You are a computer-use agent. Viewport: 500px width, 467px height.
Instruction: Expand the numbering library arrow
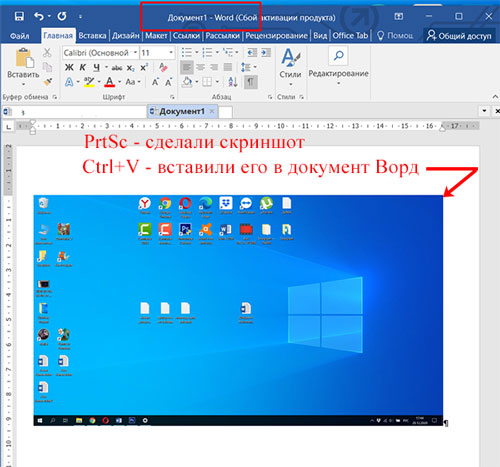coord(217,52)
